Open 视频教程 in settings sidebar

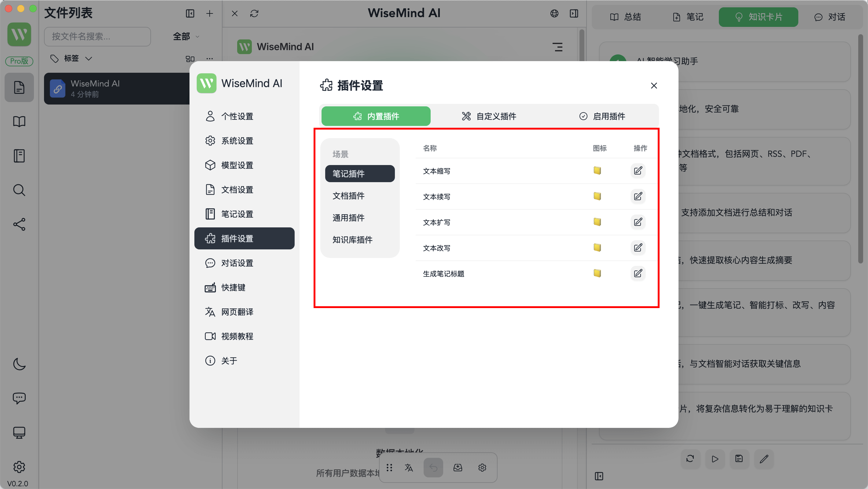click(x=244, y=336)
